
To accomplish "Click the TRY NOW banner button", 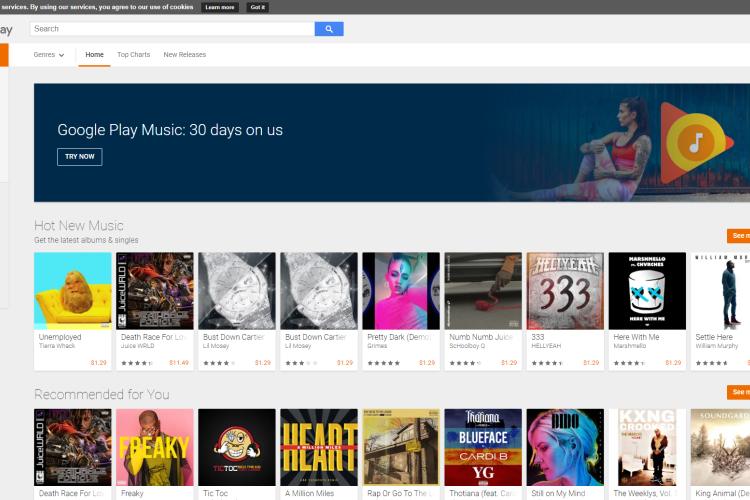I will click(x=79, y=156).
